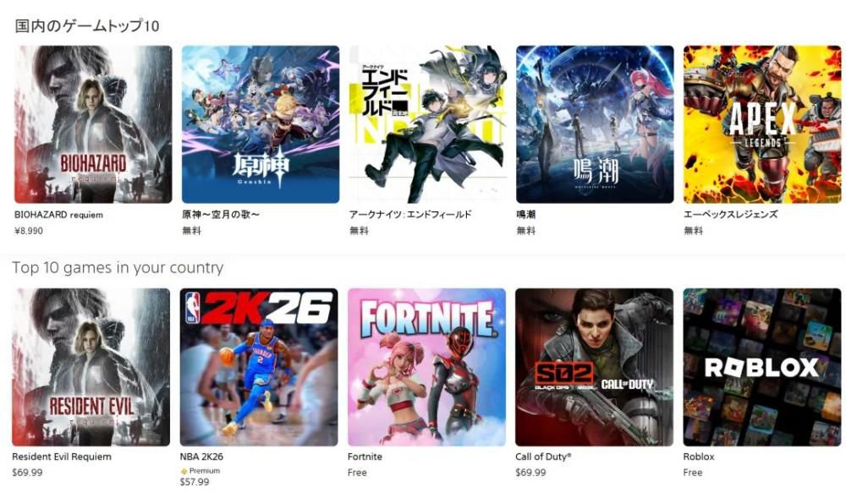Open the アークナイツ:エンドフィールド title link
This screenshot has height=504, width=846.
tap(410, 215)
